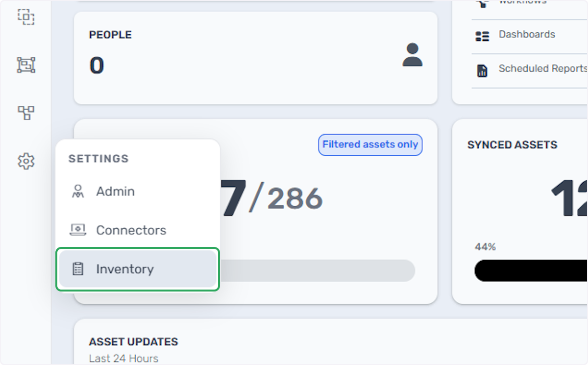Select the hierarchy tree sidebar icon

pos(26,113)
